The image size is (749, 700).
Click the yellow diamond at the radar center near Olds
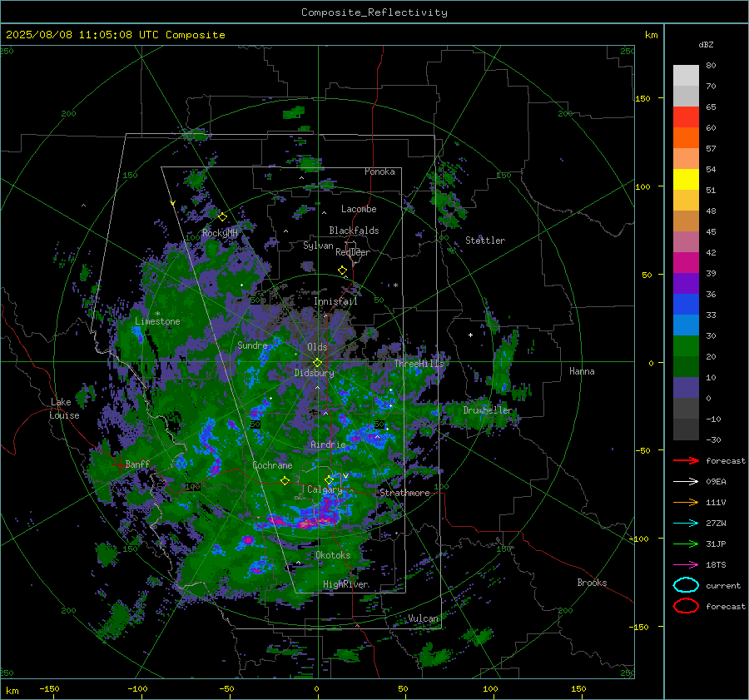[x=317, y=363]
